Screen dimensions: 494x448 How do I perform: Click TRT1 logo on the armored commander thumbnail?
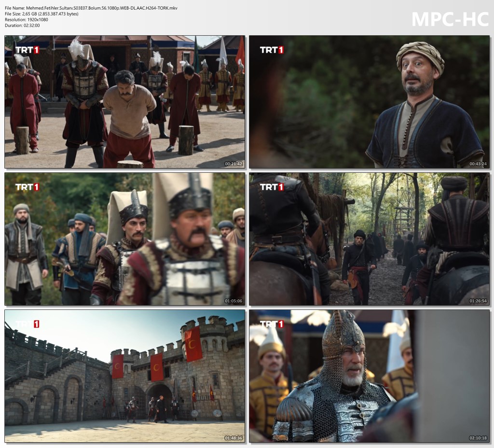coord(272,324)
